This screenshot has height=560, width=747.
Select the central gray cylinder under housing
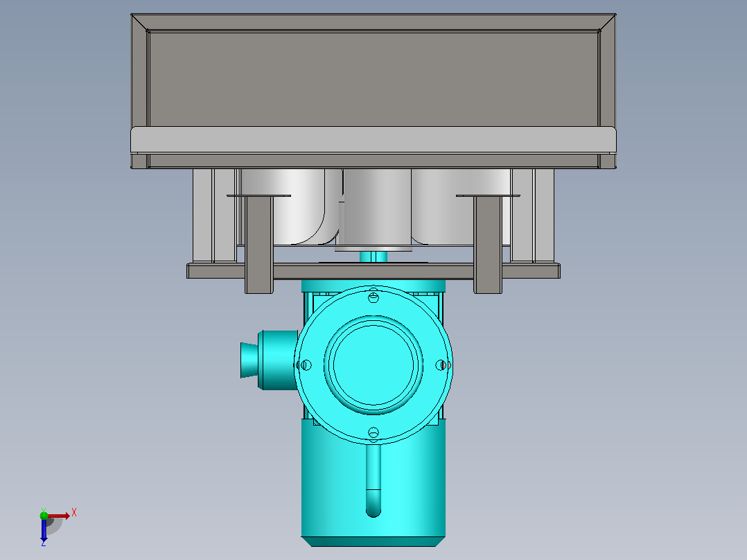coord(377,207)
